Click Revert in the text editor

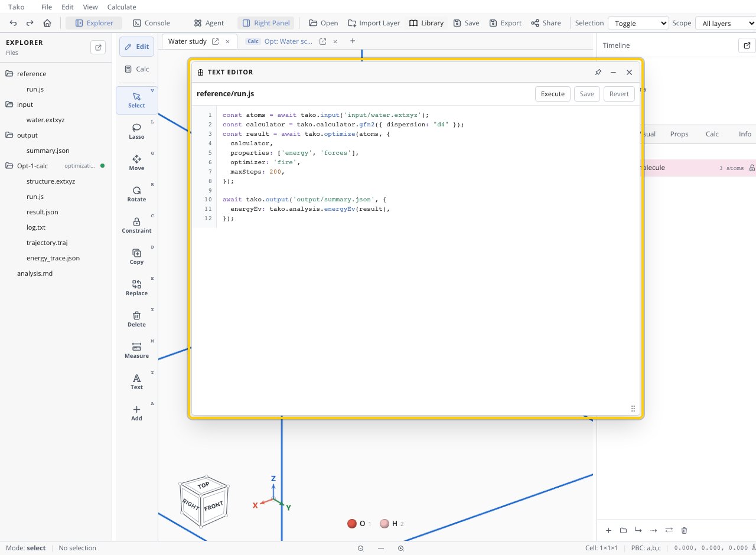[619, 94]
